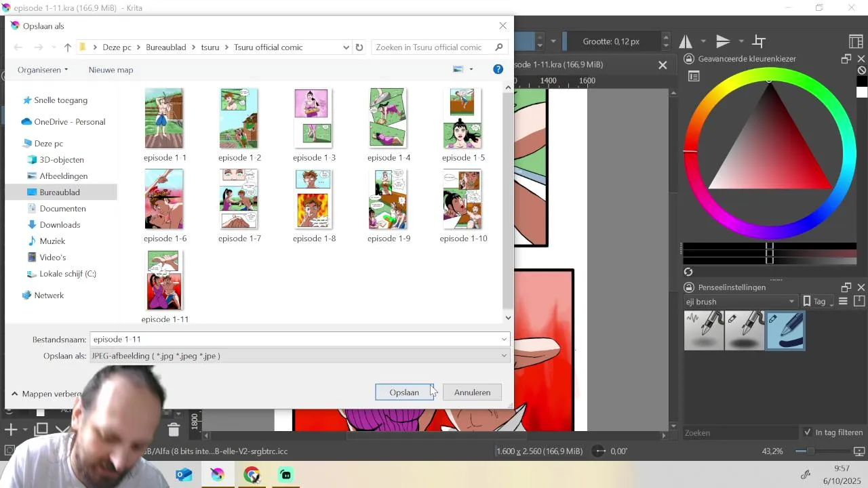
Task: Open Google Chrome from the taskbar
Action: [252, 475]
